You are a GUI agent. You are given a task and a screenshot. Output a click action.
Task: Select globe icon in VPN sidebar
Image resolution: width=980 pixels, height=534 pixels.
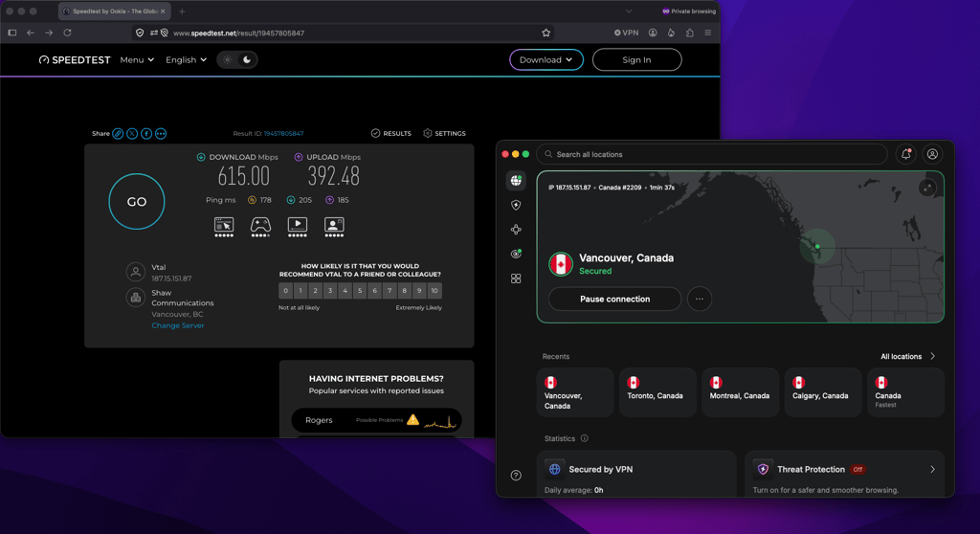516,181
